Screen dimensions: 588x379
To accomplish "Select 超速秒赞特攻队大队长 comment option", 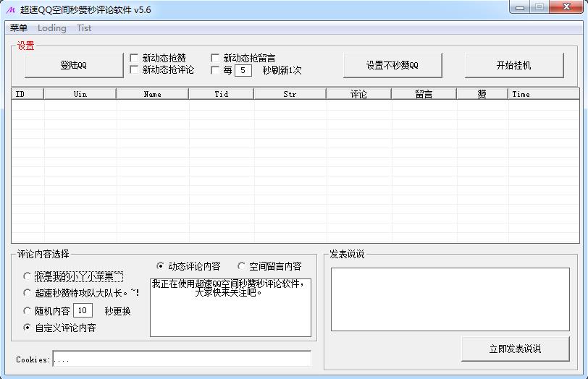I will coord(28,293).
